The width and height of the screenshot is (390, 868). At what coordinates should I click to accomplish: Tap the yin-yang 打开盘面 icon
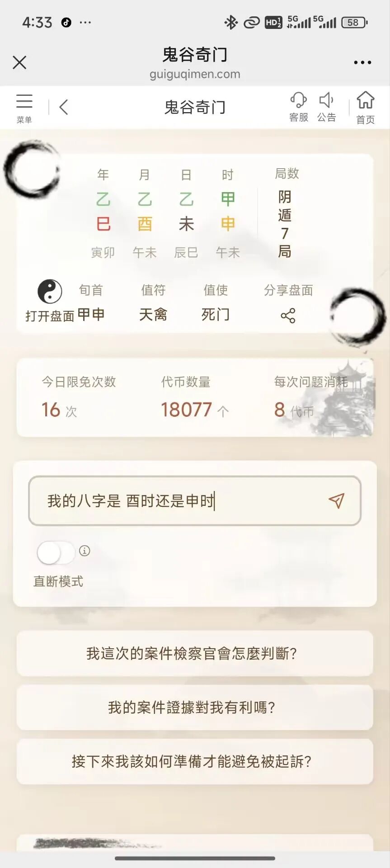click(x=50, y=292)
